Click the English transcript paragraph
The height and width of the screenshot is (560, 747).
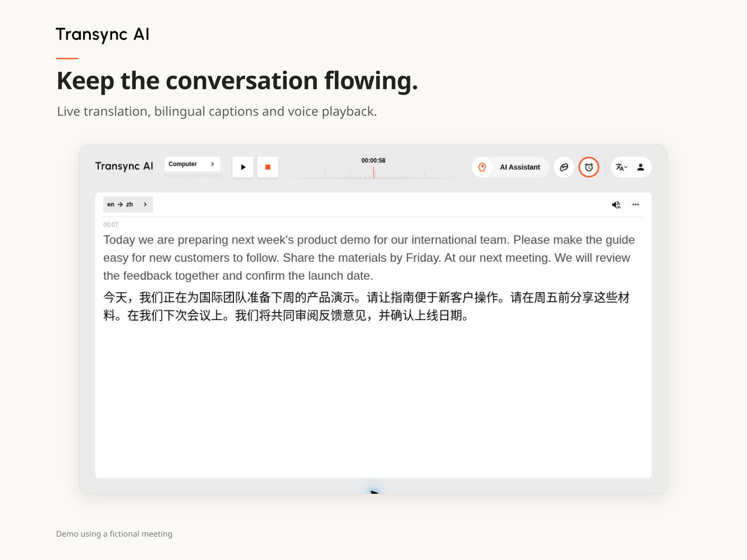point(369,258)
